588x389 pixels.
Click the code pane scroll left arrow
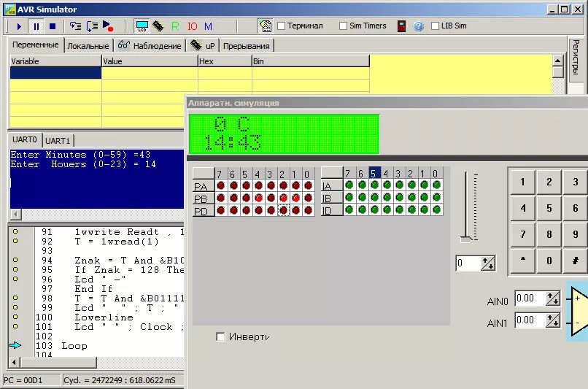[15, 363]
